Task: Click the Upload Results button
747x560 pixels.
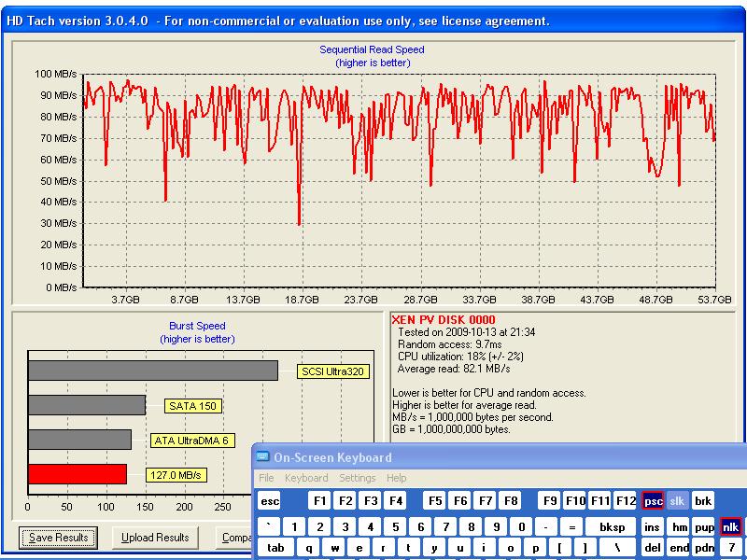Action: (x=155, y=538)
